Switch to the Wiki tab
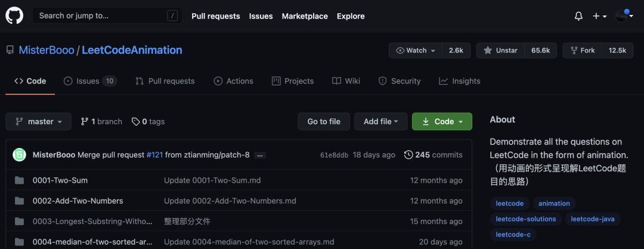 pyautogui.click(x=346, y=81)
